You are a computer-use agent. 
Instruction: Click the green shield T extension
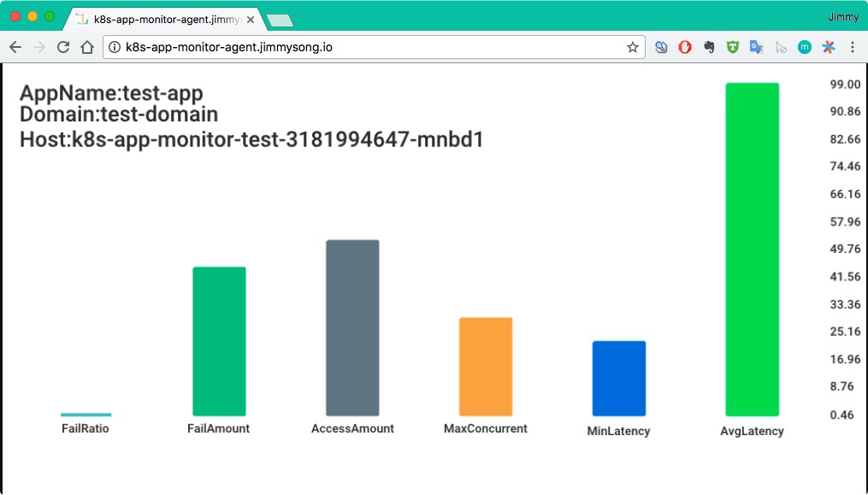point(733,48)
